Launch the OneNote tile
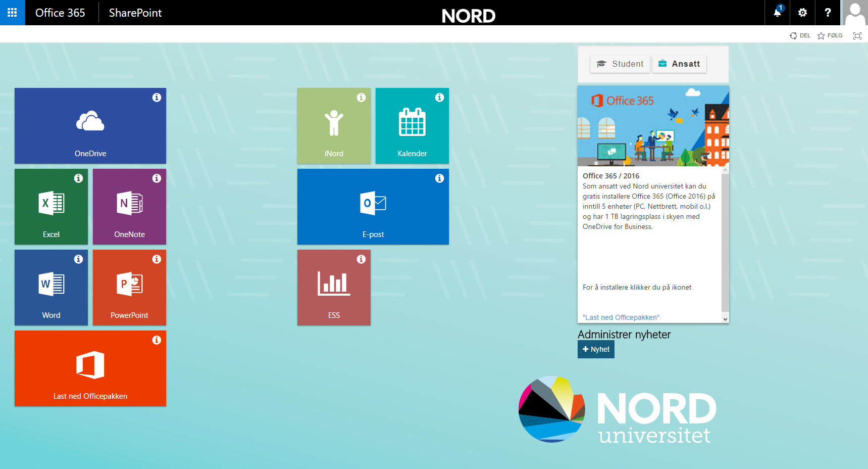 129,207
